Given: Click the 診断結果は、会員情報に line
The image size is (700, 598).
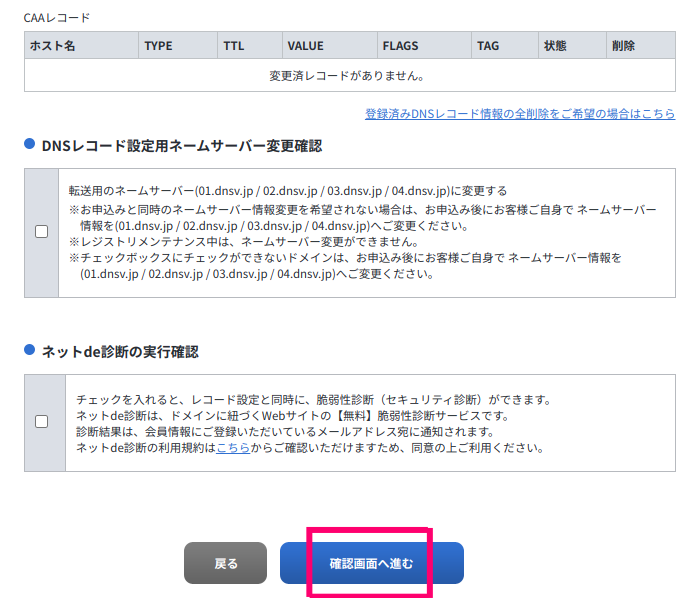Looking at the screenshot, I should coord(286,432).
